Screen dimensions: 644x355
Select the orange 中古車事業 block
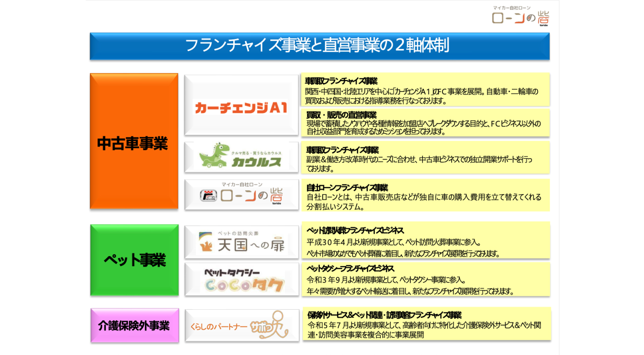[x=134, y=141]
